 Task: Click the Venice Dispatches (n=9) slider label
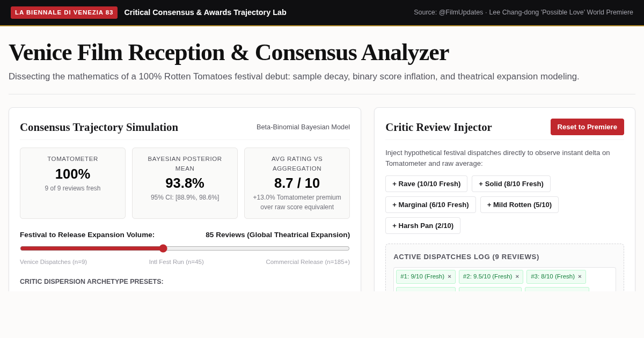click(x=53, y=262)
